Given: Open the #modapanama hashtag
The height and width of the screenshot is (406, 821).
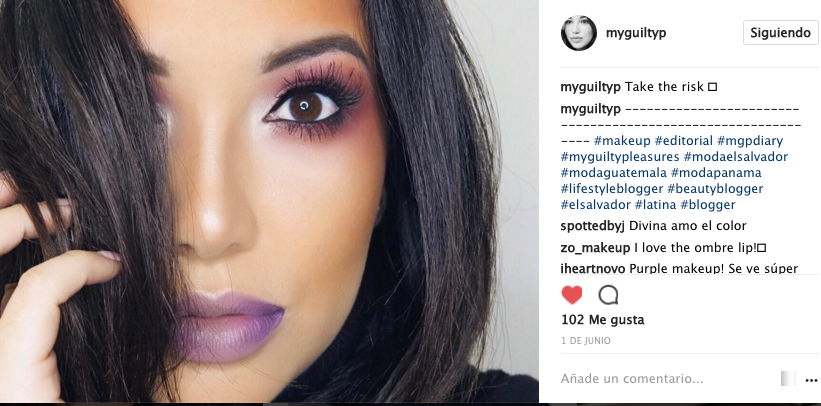Looking at the screenshot, I should coord(716,172).
